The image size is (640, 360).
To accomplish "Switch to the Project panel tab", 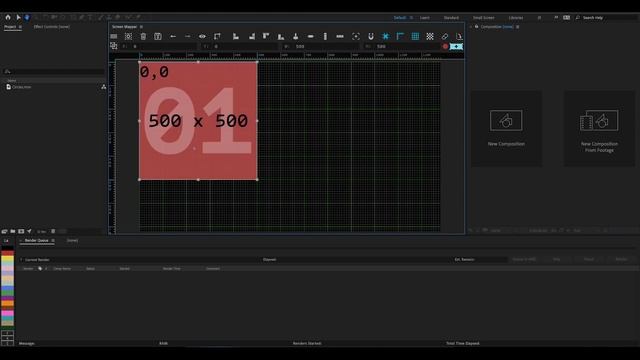I will [x=10, y=27].
